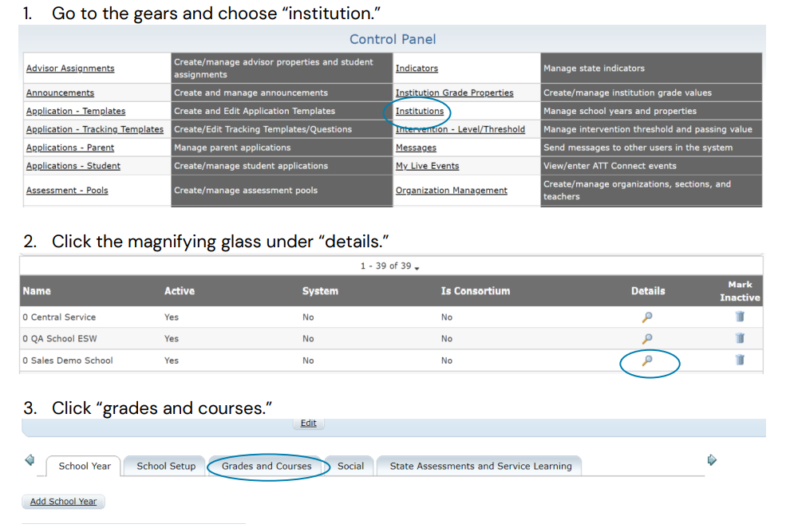The image size is (798, 532).
Task: Open Assessment - Pools link
Action: pyautogui.click(x=67, y=190)
